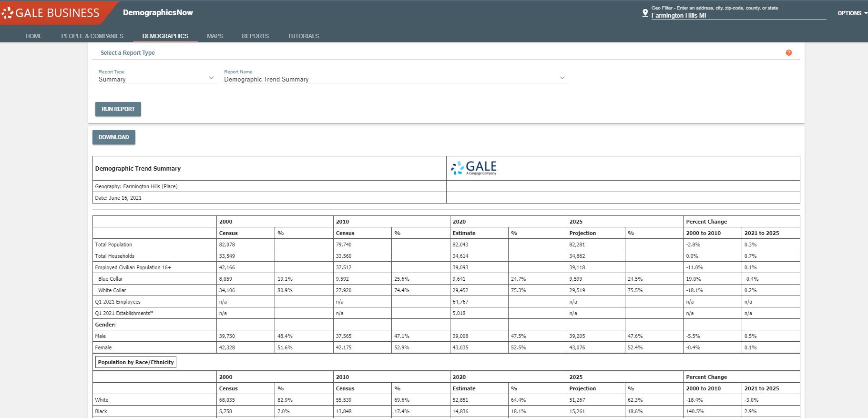
Task: Click the geo filter location pin icon
Action: 645,13
